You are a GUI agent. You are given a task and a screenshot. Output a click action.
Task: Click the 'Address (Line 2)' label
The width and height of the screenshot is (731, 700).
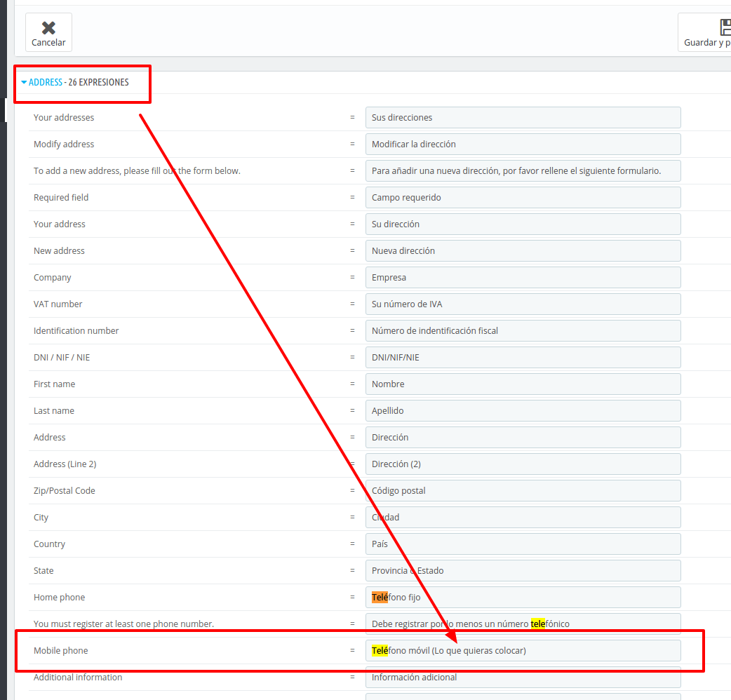[x=65, y=464]
